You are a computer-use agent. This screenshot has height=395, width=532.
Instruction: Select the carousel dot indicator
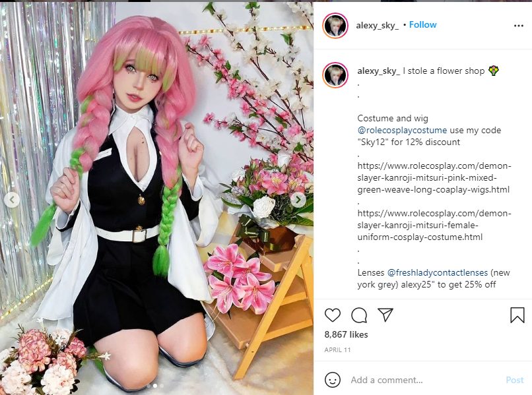[155, 386]
